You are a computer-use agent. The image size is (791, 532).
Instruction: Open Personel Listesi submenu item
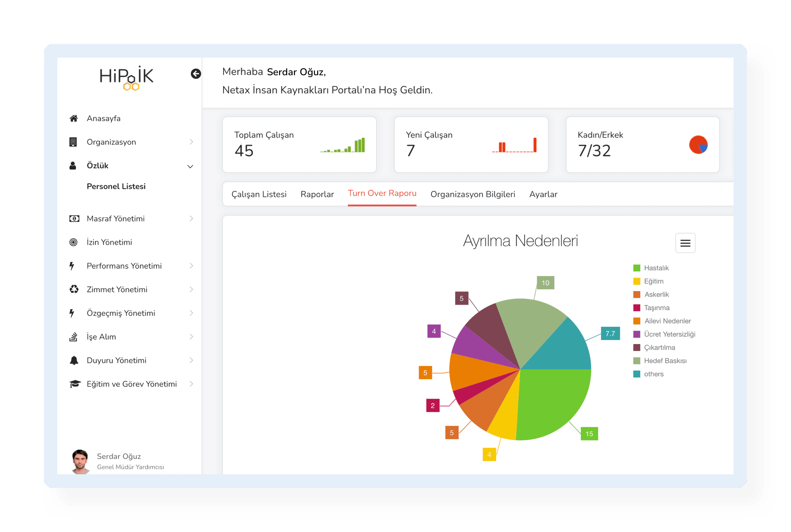(x=116, y=187)
